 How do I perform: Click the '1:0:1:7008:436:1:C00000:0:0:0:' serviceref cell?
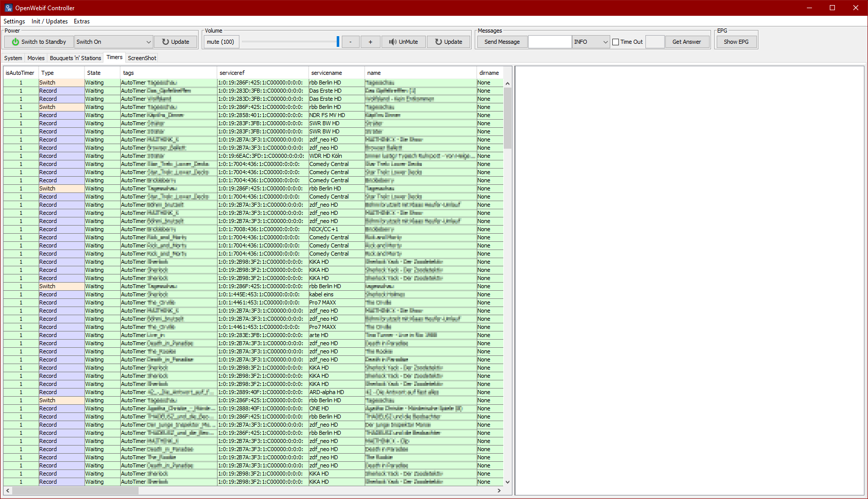[x=263, y=229]
